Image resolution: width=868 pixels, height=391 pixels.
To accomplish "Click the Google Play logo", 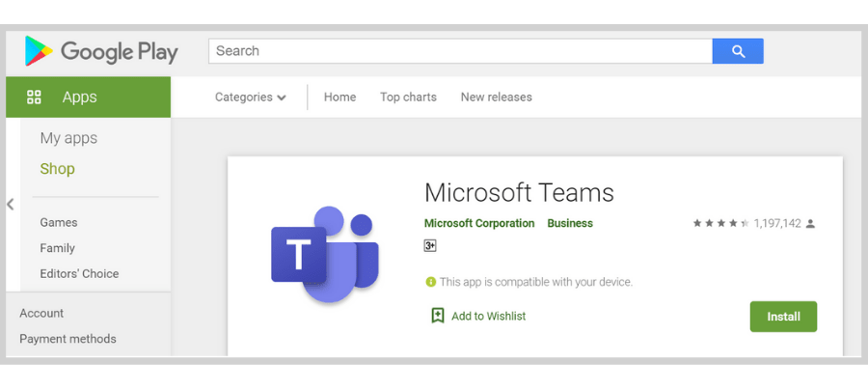I will (x=101, y=51).
